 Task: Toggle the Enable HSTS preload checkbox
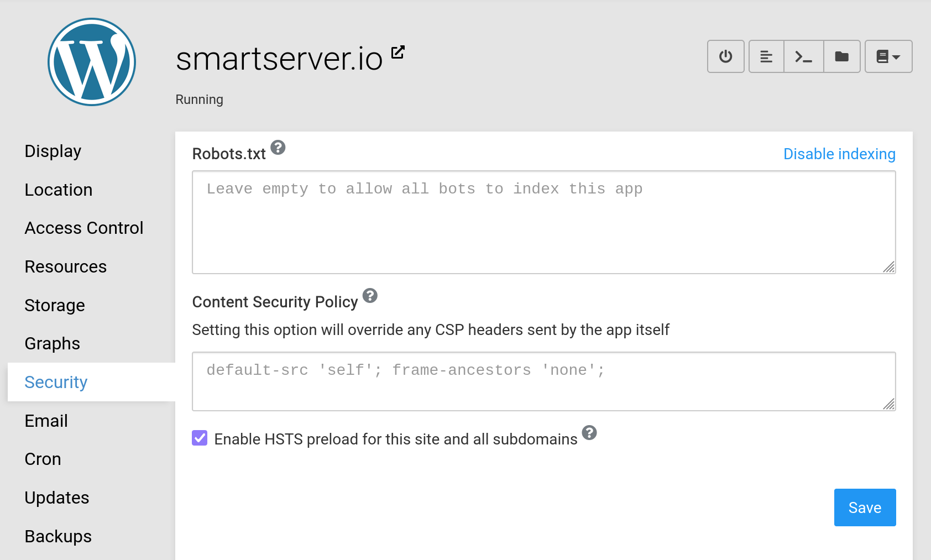click(x=200, y=438)
